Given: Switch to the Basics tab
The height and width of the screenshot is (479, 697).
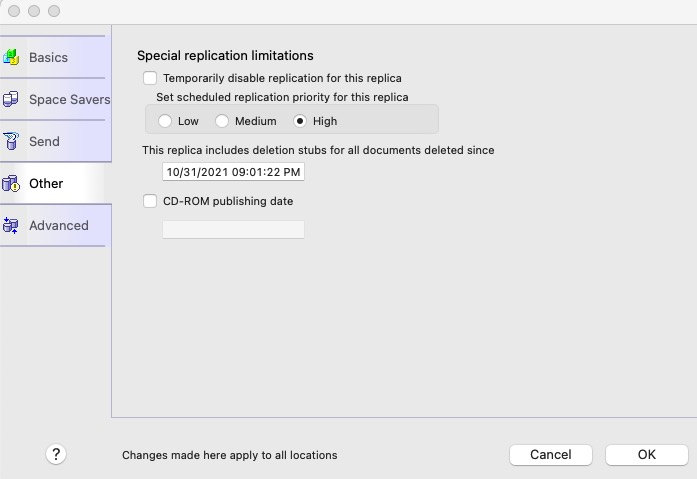Looking at the screenshot, I should point(48,57).
